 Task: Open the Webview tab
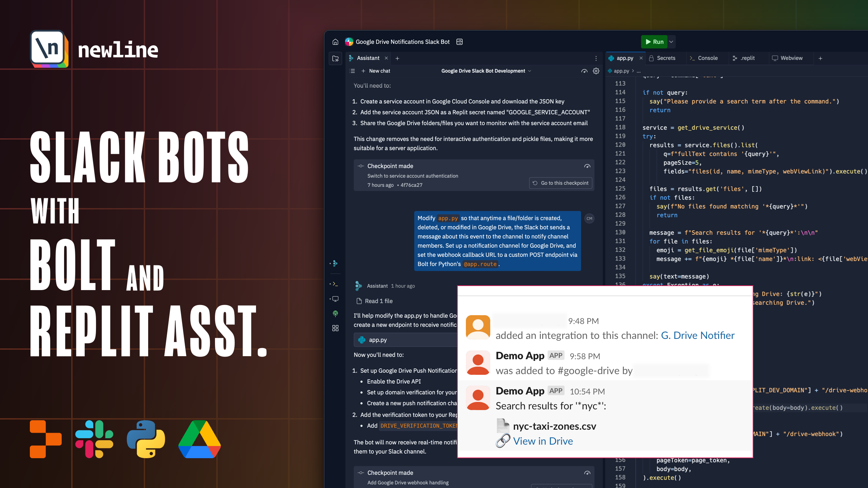tap(791, 58)
